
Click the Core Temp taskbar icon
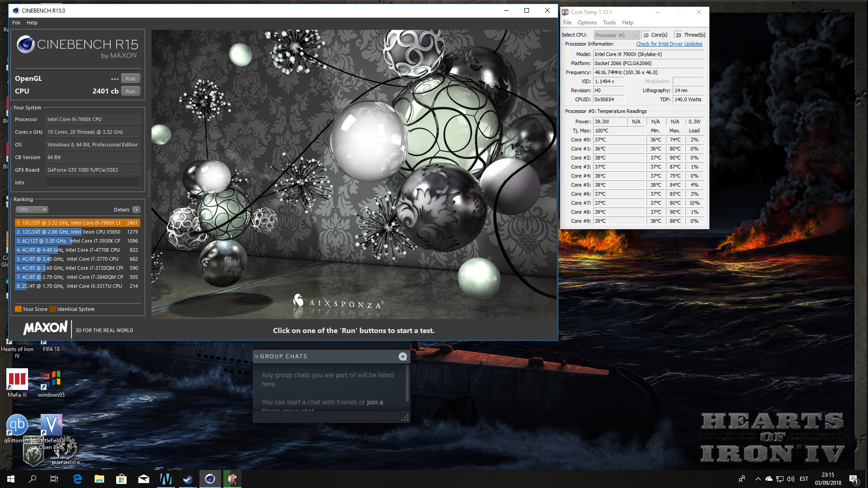coord(232,479)
